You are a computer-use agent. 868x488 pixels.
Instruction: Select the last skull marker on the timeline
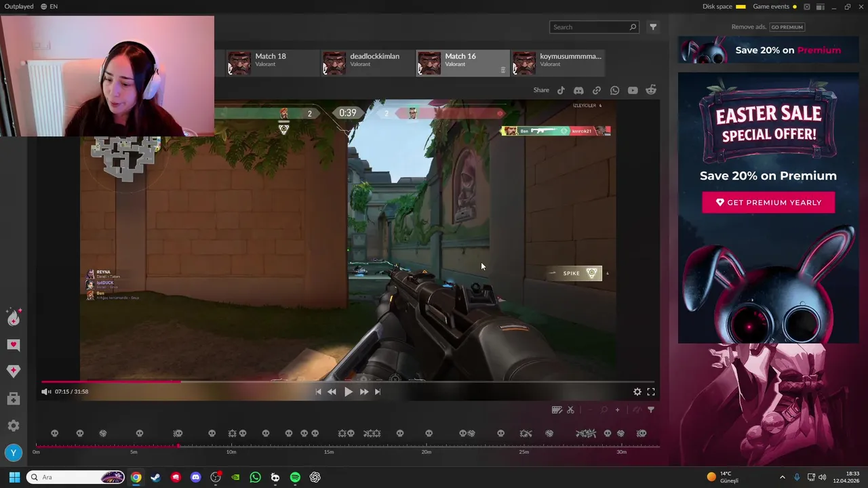pyautogui.click(x=641, y=434)
